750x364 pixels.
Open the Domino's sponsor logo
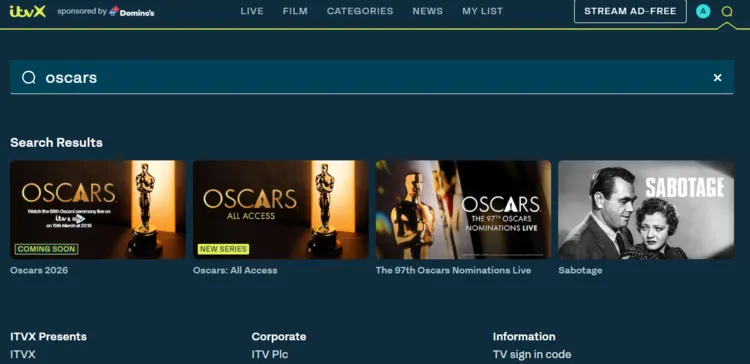pos(132,11)
